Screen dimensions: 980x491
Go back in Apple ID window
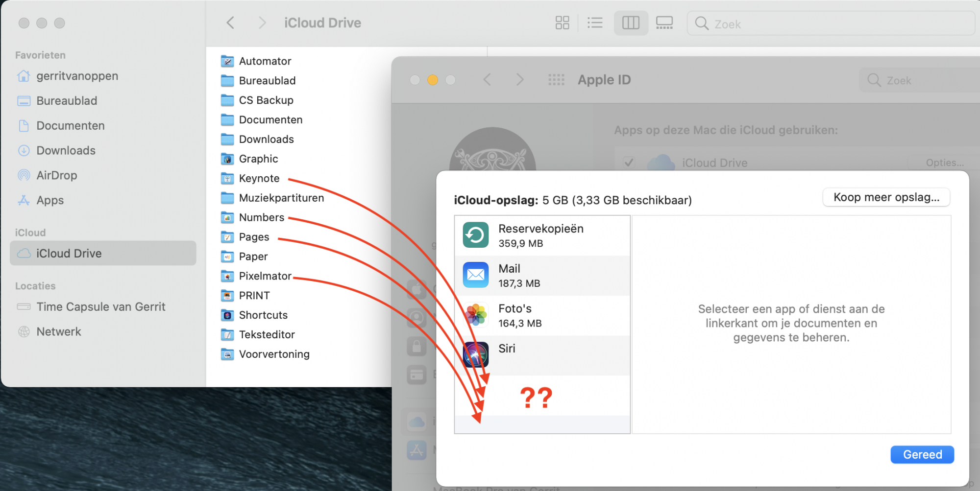coord(487,79)
